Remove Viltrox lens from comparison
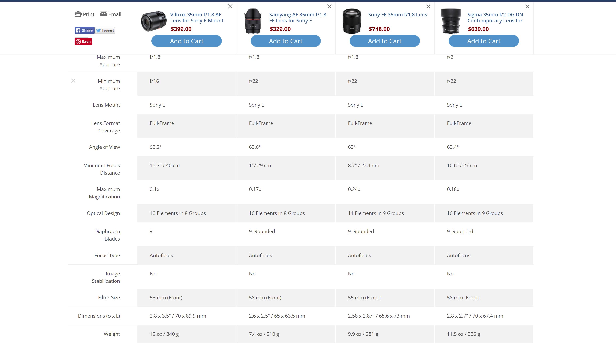The image size is (616, 364). (230, 7)
